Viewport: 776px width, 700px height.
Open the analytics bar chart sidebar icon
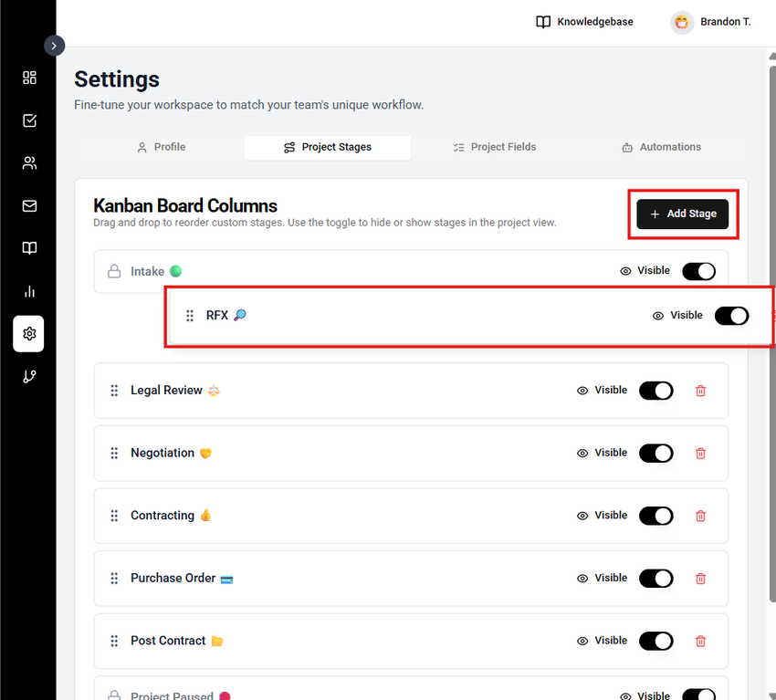[29, 291]
